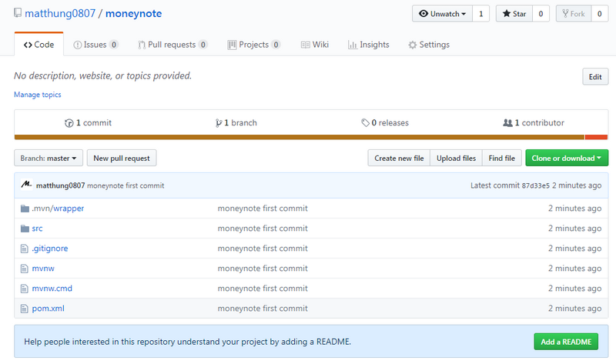Click the Edit description button
Image resolution: width=616 pixels, height=364 pixels.
click(x=594, y=77)
